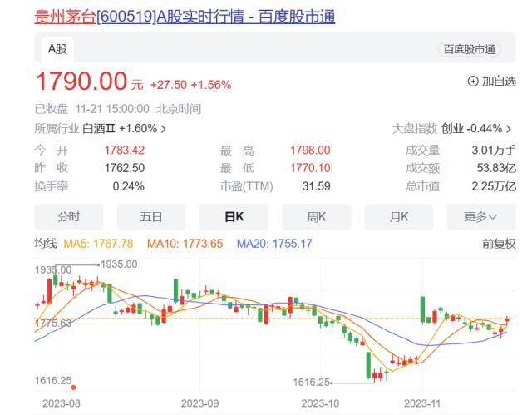Open the 创业 market index link

pos(452,129)
